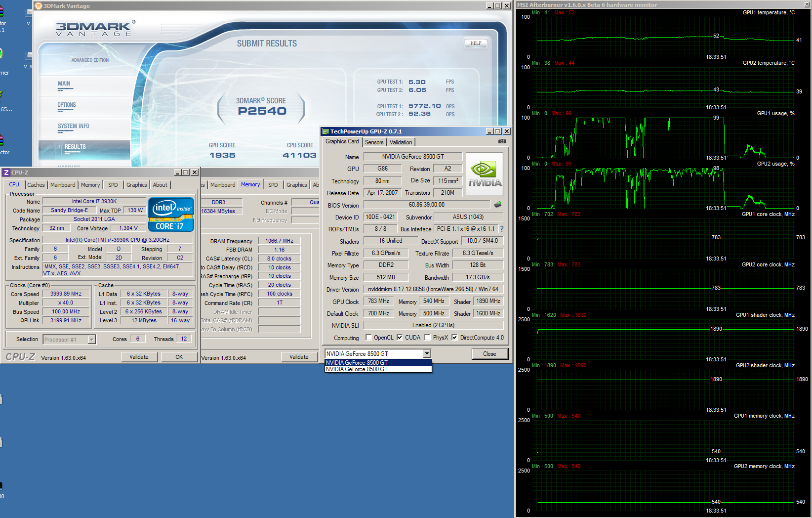Switch to the Validation tab in GPU-Z
This screenshot has height=518, width=812.
click(401, 142)
